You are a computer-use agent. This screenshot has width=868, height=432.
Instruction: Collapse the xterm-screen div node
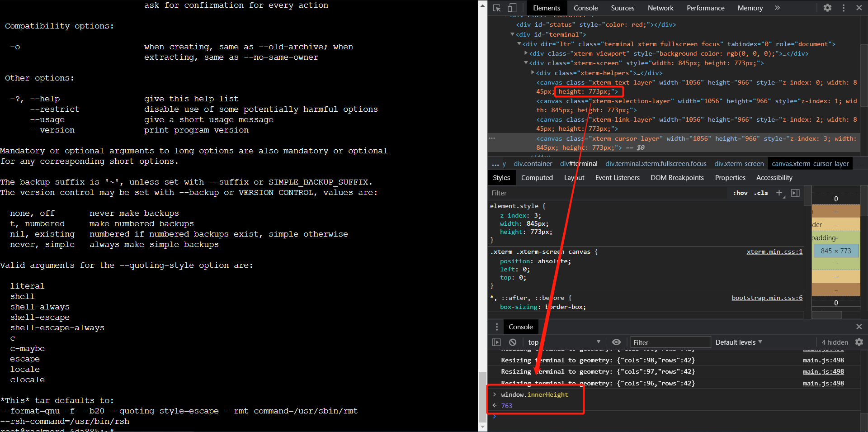526,63
